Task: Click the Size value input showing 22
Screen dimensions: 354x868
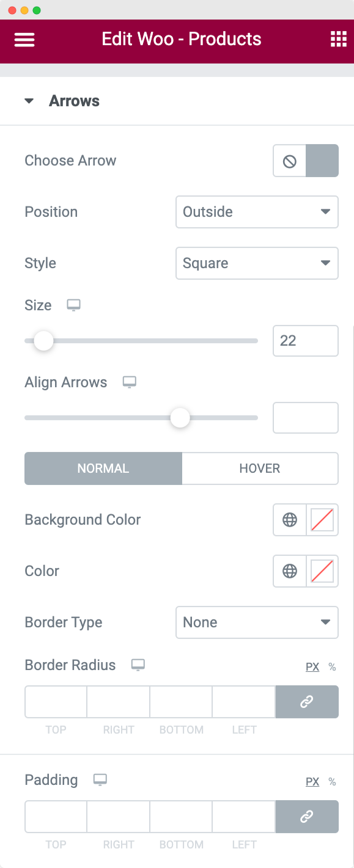Action: point(306,341)
